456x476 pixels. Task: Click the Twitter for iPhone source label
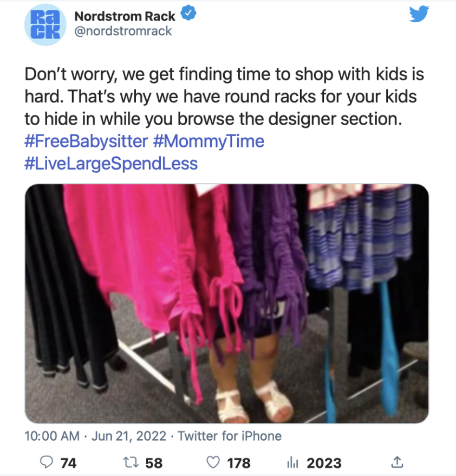pos(230,436)
